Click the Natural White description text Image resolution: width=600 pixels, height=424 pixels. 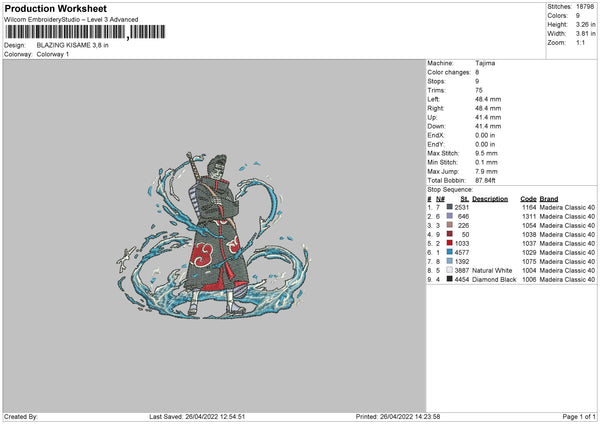(x=492, y=271)
